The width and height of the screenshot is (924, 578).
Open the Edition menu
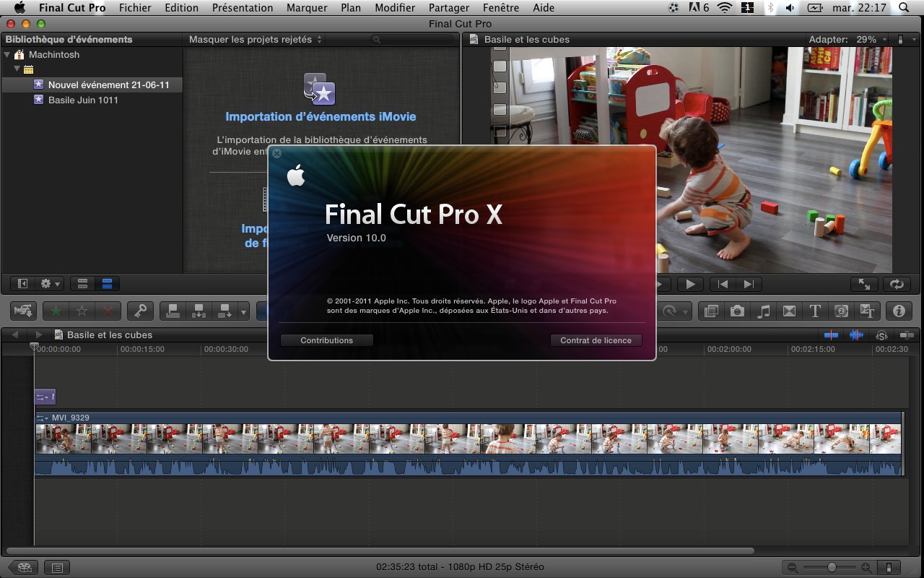pos(181,8)
